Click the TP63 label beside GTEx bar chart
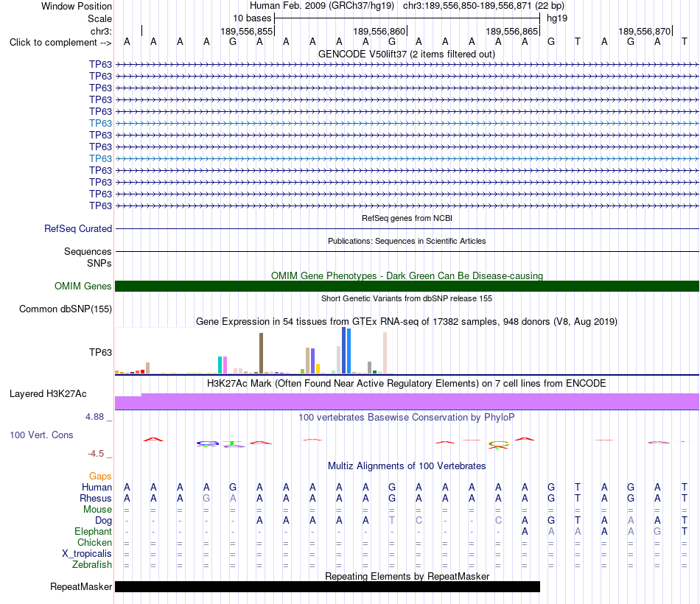 (100, 352)
